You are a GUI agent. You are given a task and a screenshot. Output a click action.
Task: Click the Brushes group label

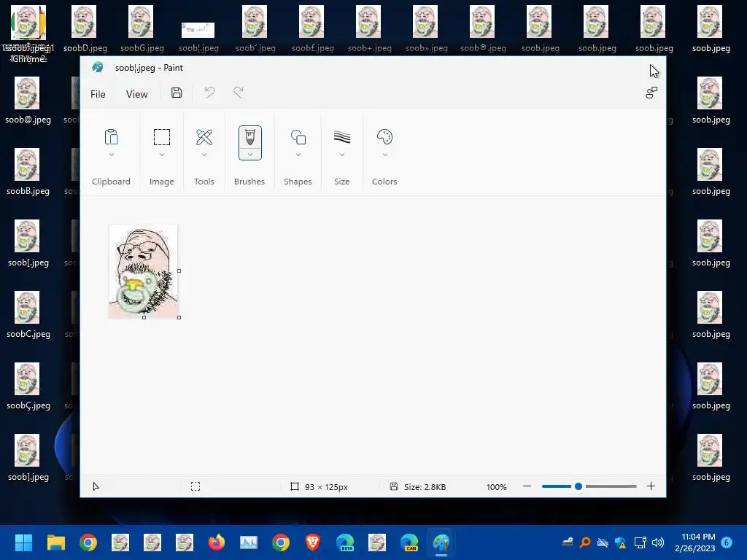[249, 182]
